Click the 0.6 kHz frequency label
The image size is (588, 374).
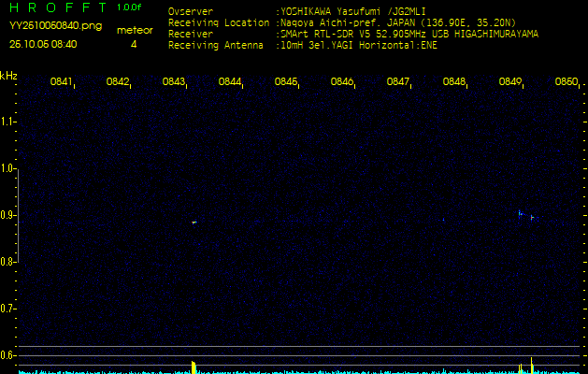(7, 355)
